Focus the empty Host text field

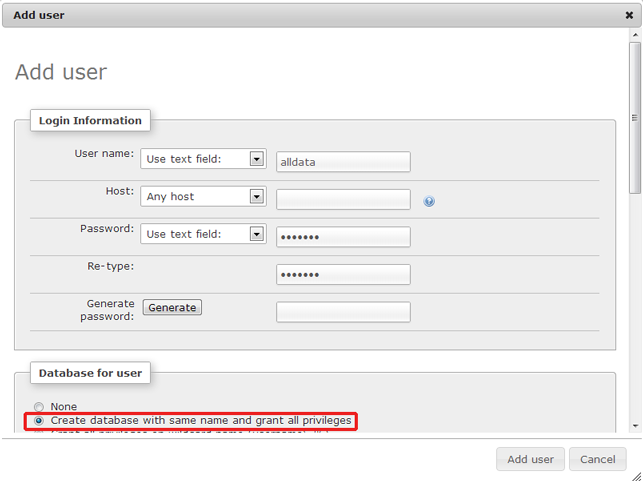tap(343, 199)
